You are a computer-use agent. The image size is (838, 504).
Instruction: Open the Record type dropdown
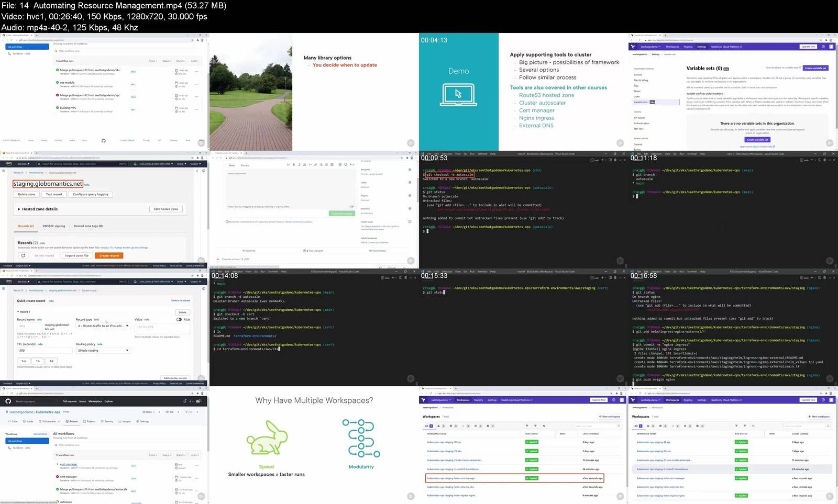tap(103, 326)
